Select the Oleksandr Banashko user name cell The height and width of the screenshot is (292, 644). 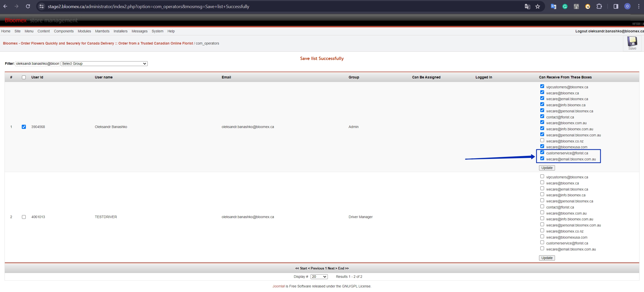(111, 127)
